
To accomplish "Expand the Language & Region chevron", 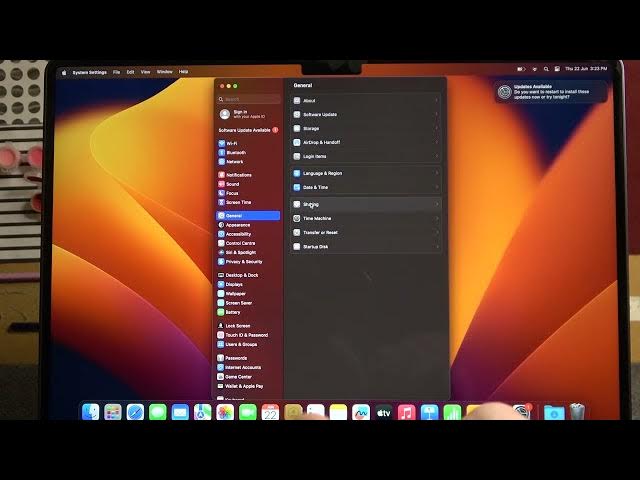I will coord(436,173).
